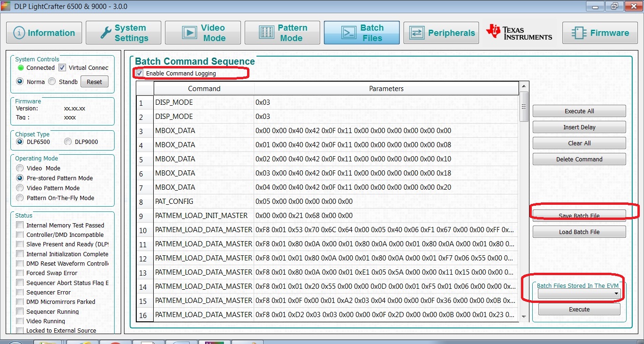Click the MBOX_DATA command in row 3

click(x=204, y=131)
